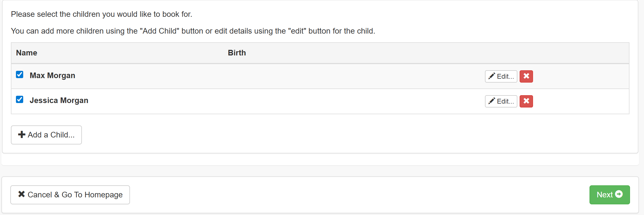Click the X icon beside Cancel
The height and width of the screenshot is (215, 644).
click(22, 194)
